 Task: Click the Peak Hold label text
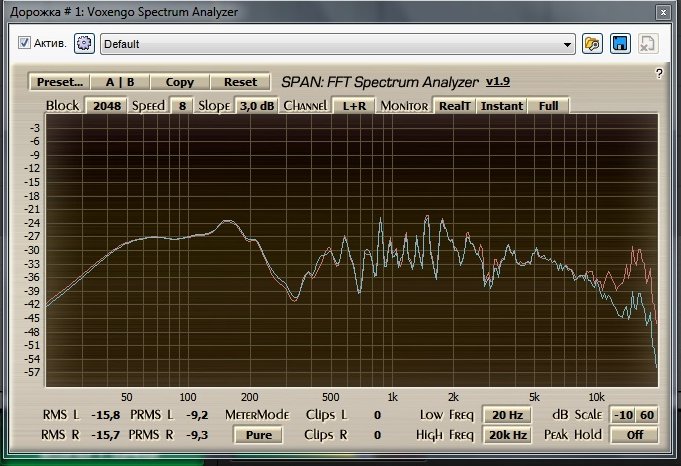click(x=573, y=435)
